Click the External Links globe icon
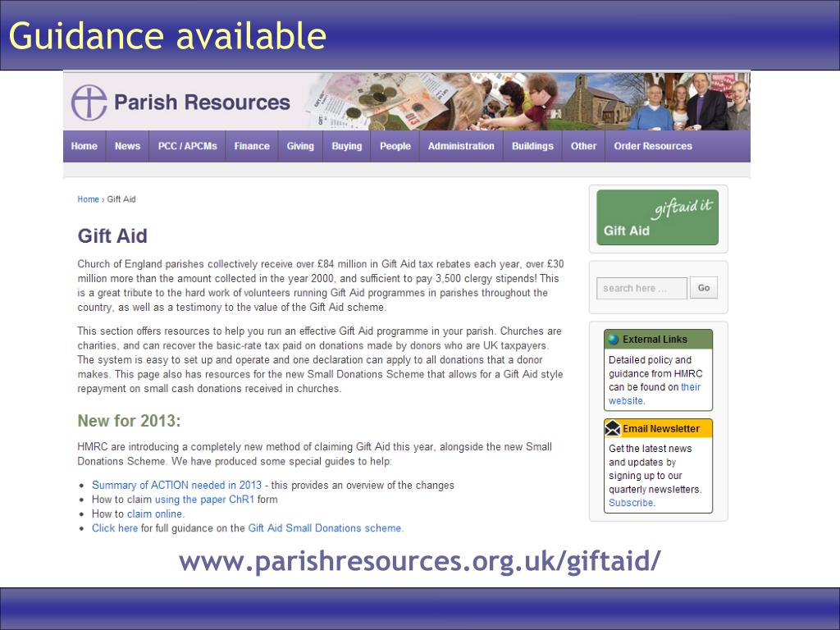840x630 pixels. tap(614, 339)
